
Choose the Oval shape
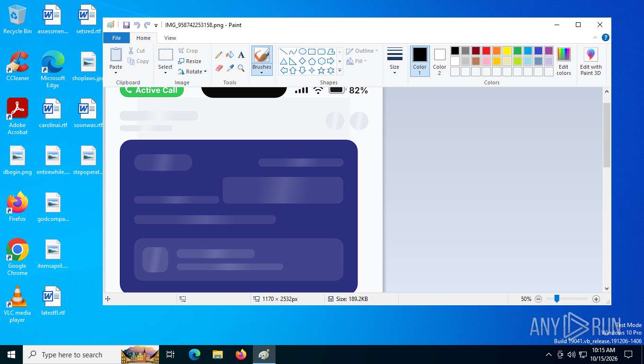[302, 52]
